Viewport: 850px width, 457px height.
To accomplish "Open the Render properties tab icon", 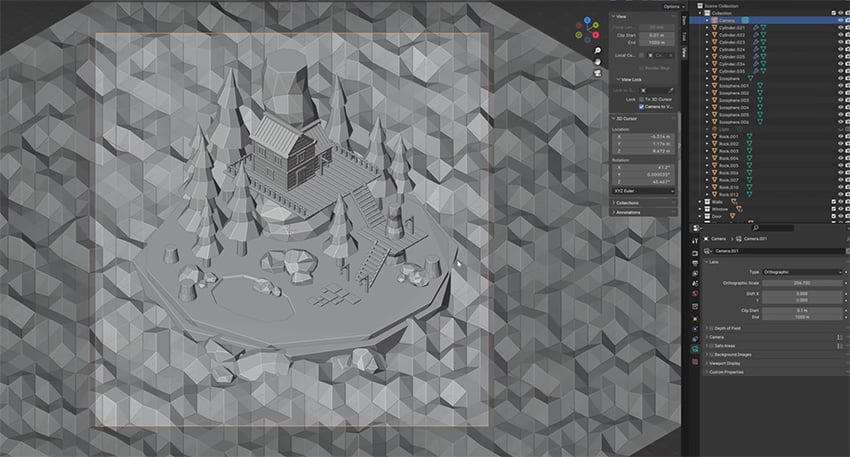I will pyautogui.click(x=695, y=253).
